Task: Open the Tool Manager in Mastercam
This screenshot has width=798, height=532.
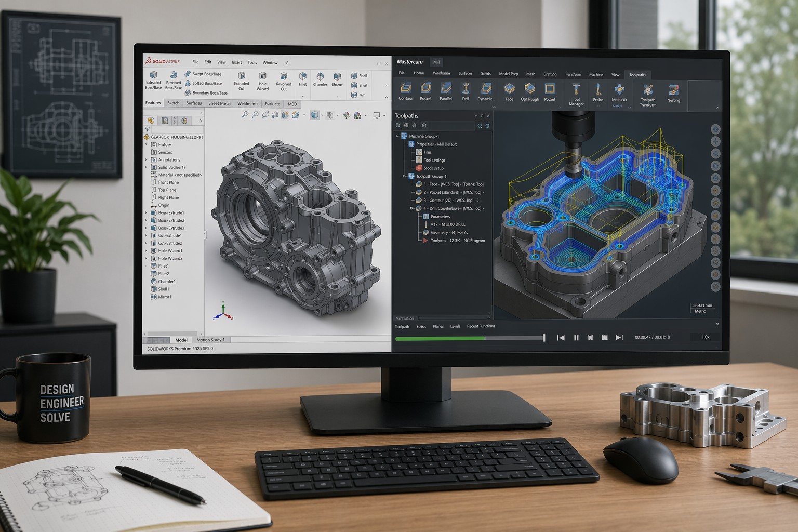Action: (576, 94)
